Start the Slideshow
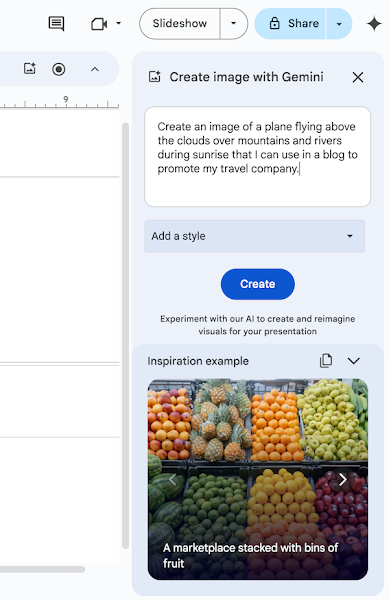Screen dimensions: 389x600 click(x=180, y=23)
